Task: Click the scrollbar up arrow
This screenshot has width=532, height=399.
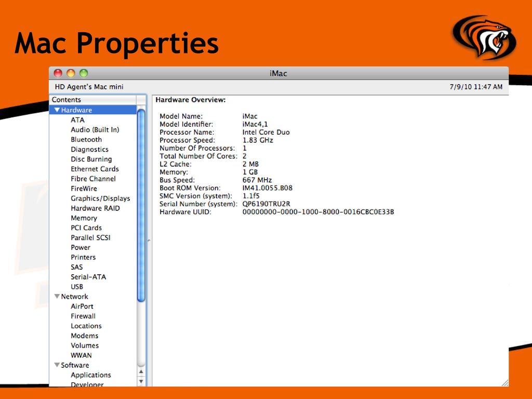Action: point(141,372)
